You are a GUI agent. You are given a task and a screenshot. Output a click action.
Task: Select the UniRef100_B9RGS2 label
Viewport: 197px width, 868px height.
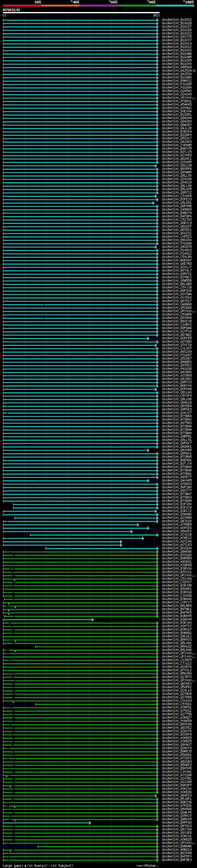[x=177, y=81]
